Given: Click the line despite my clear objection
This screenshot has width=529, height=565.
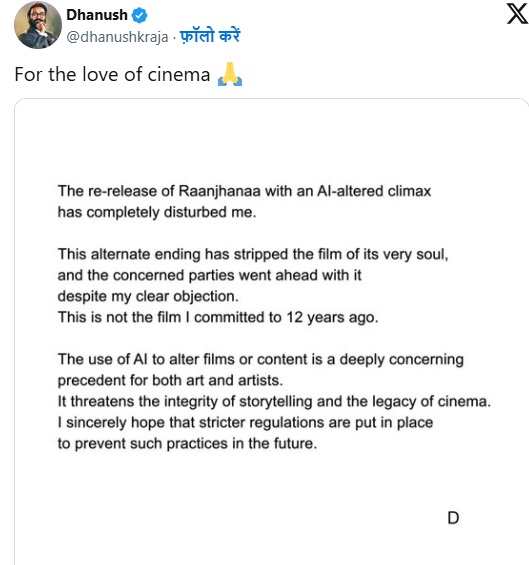Looking at the screenshot, I should 148,297.
